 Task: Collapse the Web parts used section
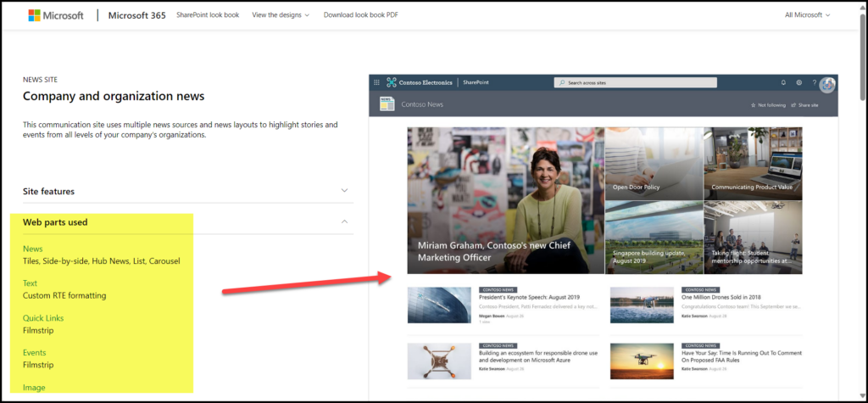pyautogui.click(x=188, y=222)
